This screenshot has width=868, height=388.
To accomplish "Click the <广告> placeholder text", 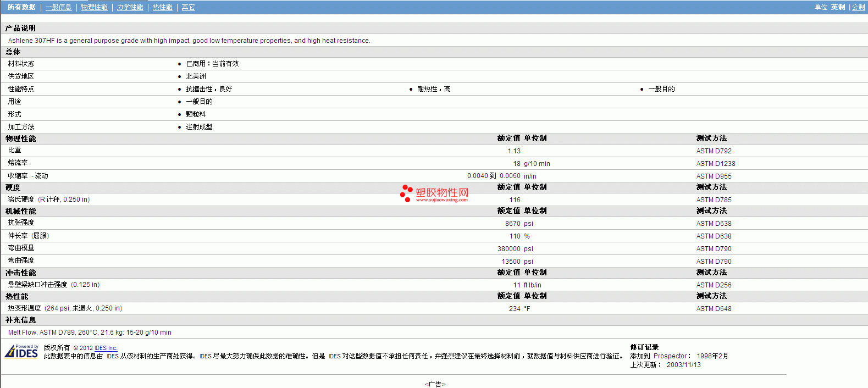I will tap(435, 384).
